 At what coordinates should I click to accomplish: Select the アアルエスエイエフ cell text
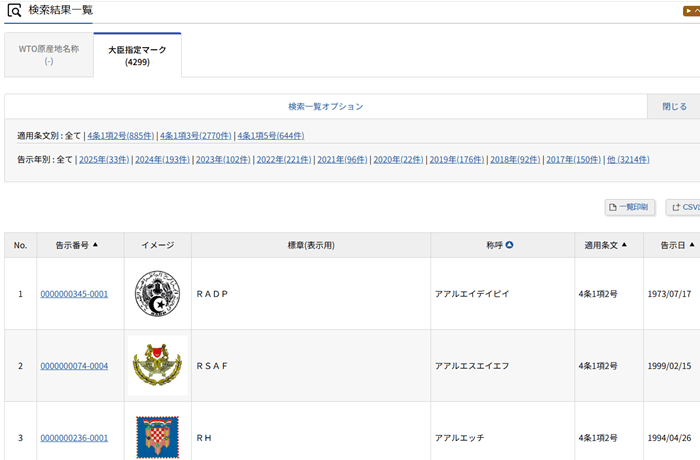[472, 366]
